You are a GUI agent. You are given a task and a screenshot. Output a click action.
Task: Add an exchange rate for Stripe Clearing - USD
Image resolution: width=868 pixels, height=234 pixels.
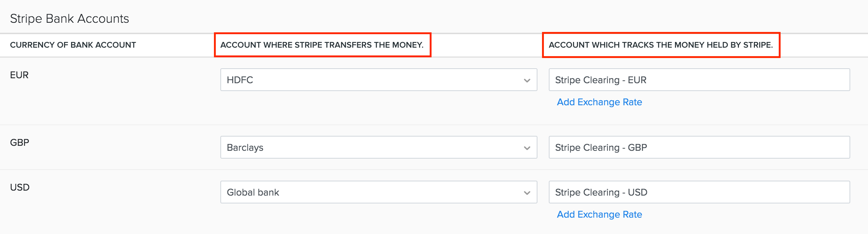pos(599,214)
